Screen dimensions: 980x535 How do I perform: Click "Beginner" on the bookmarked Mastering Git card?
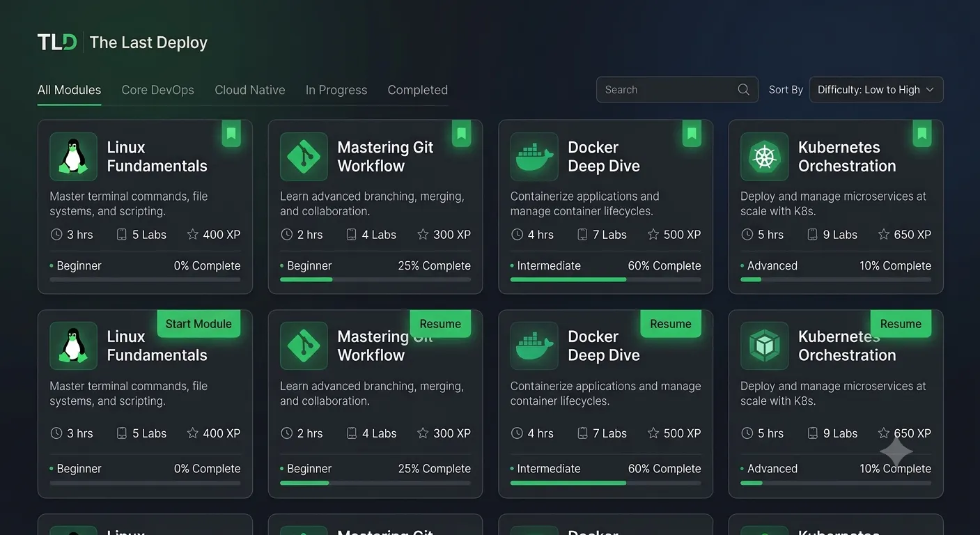[309, 266]
